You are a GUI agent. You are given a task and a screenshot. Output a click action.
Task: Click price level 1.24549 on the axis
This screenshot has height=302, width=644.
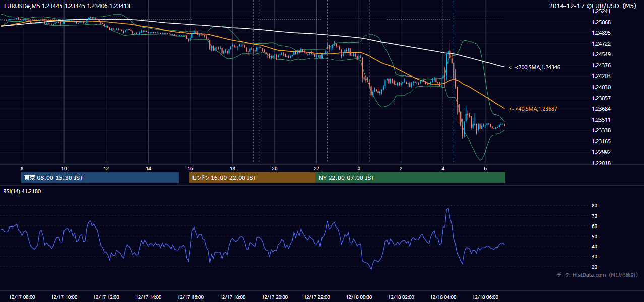(x=601, y=54)
